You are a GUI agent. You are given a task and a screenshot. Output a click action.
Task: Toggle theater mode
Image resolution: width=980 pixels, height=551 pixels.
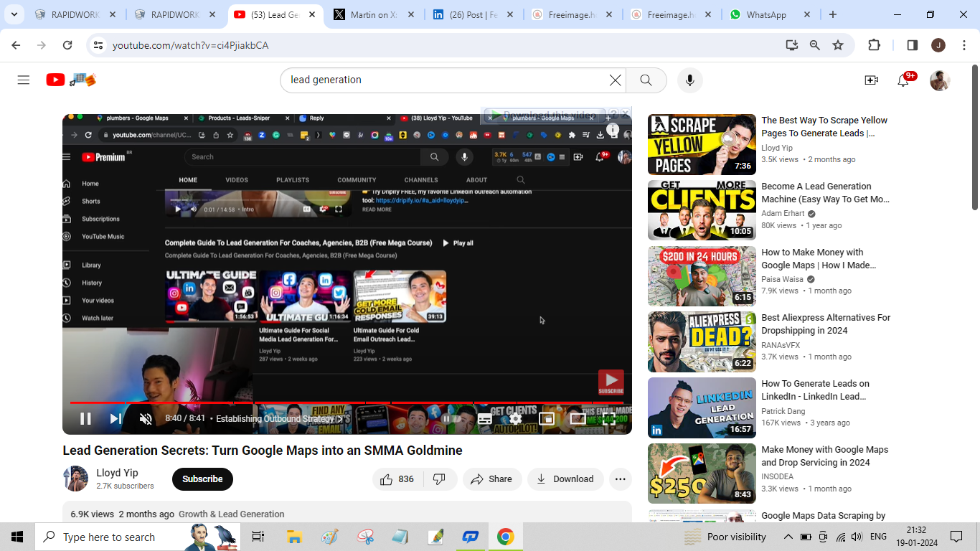click(x=578, y=419)
